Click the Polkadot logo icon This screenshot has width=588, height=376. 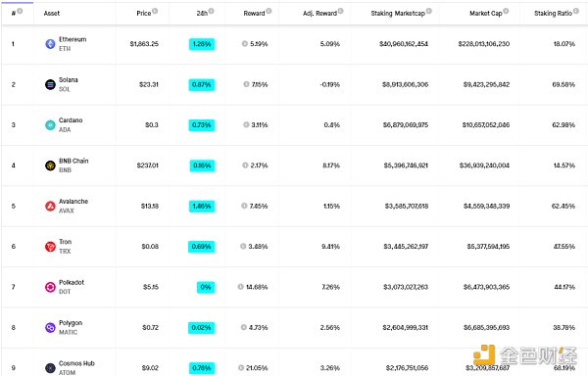click(50, 287)
